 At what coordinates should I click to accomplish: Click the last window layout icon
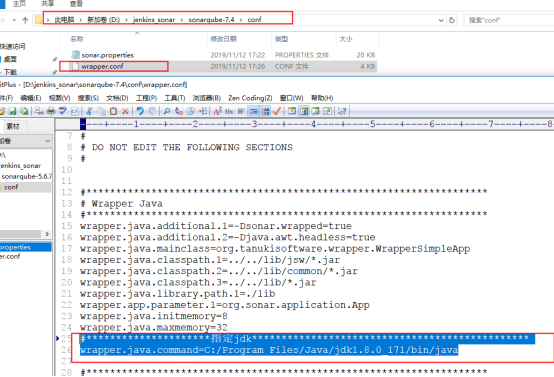[x=328, y=111]
